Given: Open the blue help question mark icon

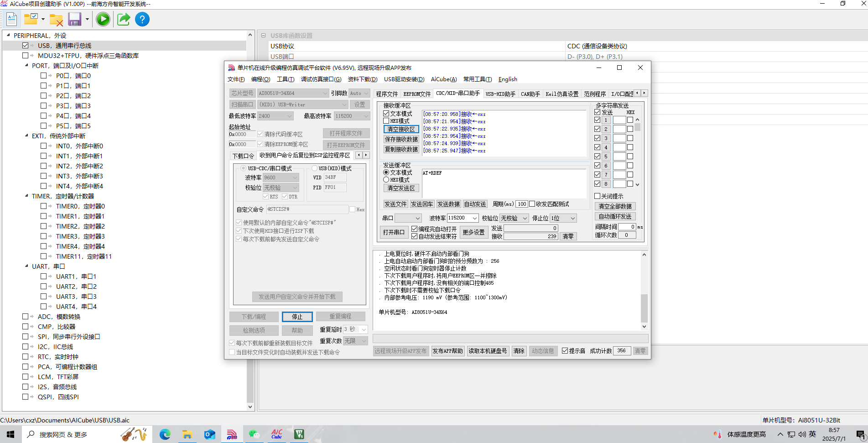Looking at the screenshot, I should tap(142, 19).
